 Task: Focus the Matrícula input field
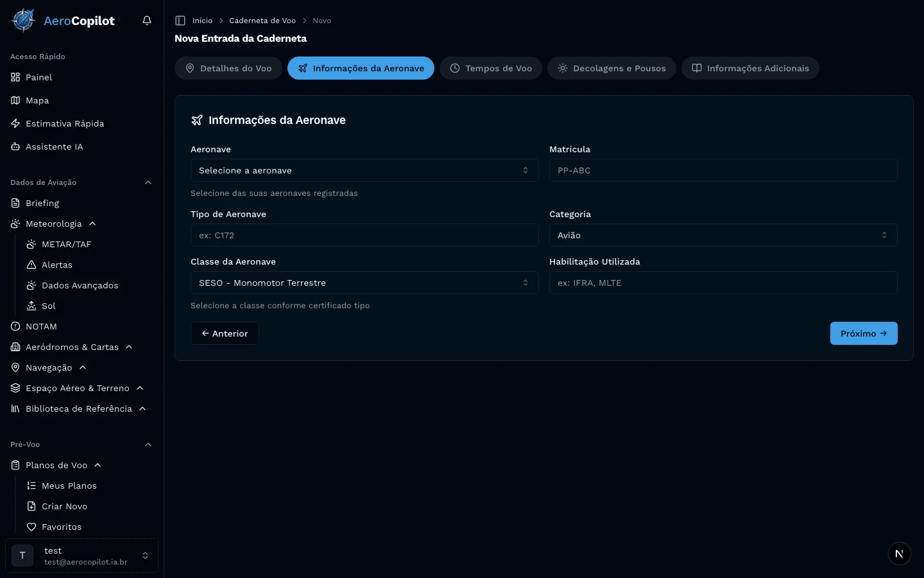(x=723, y=170)
